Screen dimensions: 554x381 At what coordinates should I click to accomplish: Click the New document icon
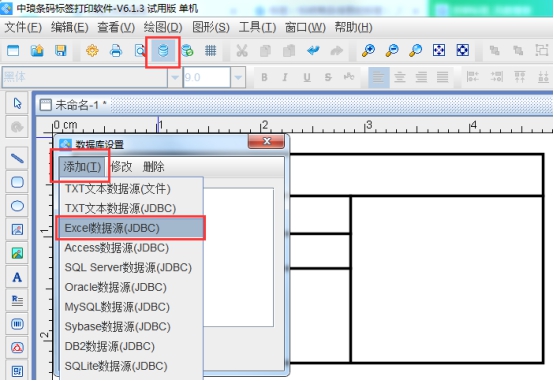coord(13,51)
